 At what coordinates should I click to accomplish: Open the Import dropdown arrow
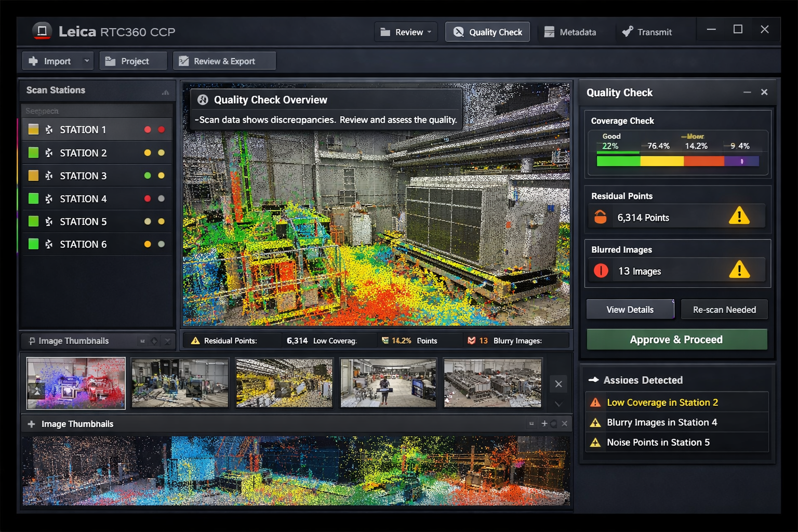(x=87, y=61)
